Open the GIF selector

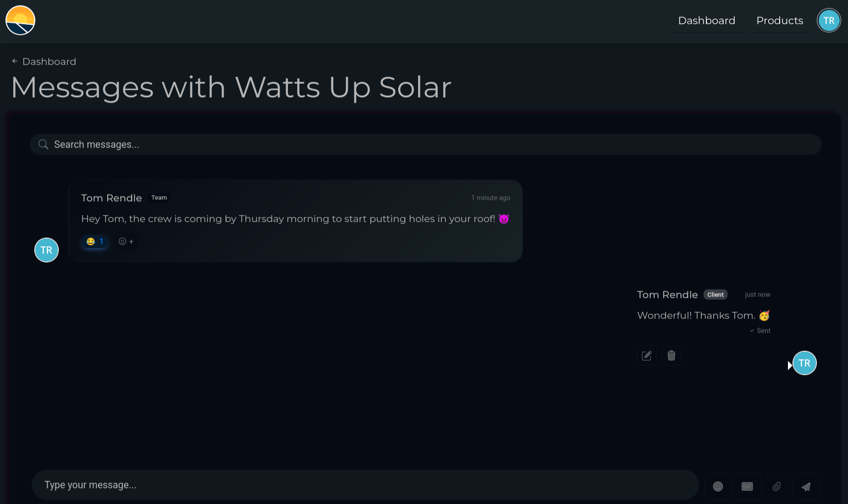[x=747, y=487]
